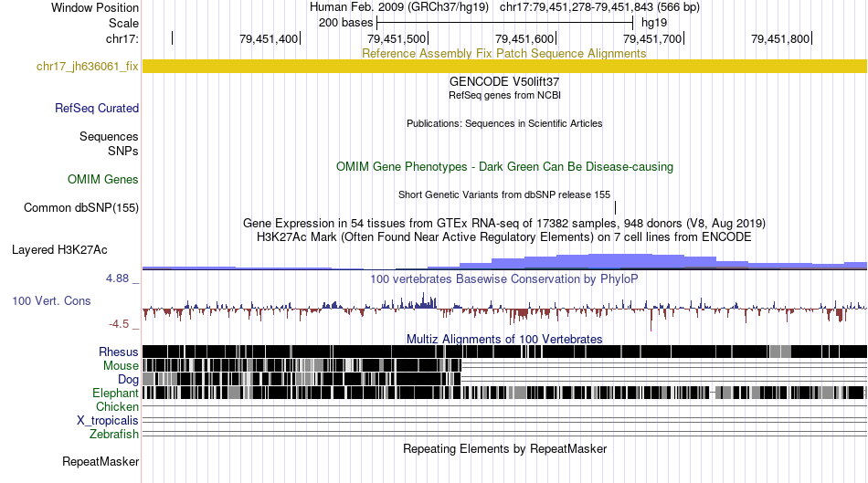868x483 pixels.
Task: Click the H3K27Ac Mark ENCODE title
Action: (x=504, y=236)
